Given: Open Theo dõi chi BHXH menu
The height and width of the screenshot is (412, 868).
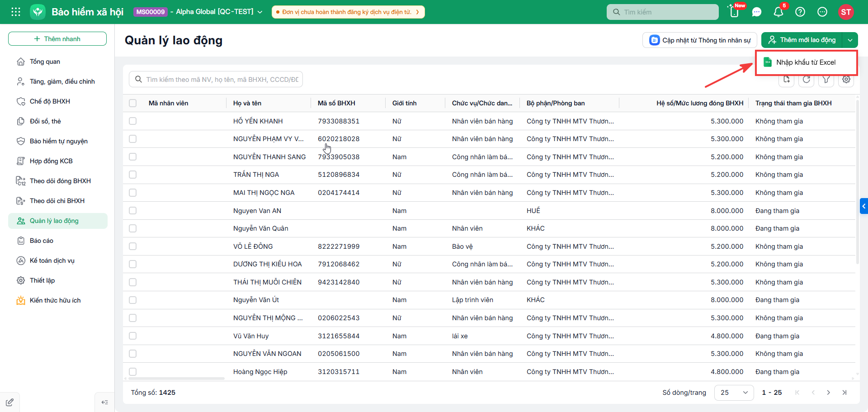Looking at the screenshot, I should (57, 201).
